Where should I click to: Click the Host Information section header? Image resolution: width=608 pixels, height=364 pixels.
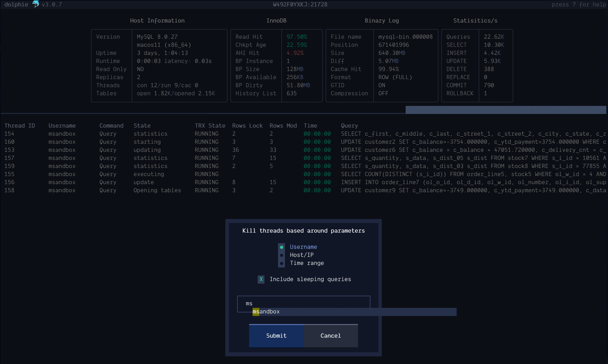(x=157, y=21)
